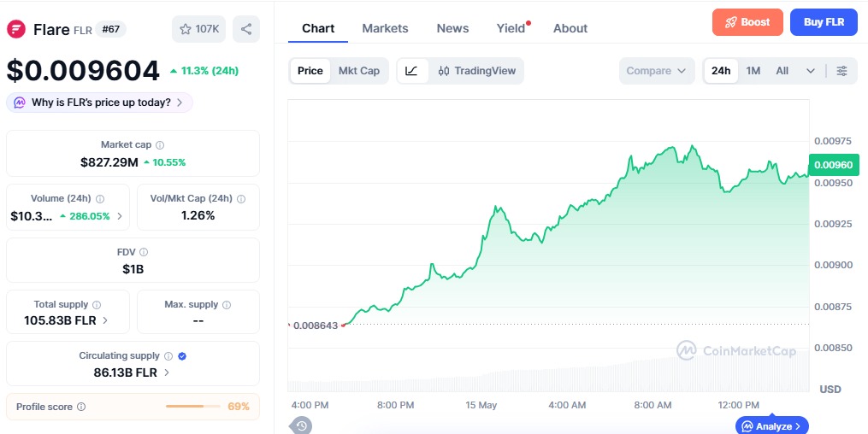Click the 8:00 AM axis label

tap(652, 405)
